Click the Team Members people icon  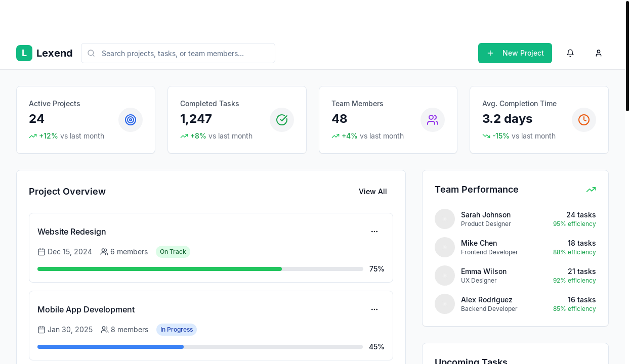433,120
